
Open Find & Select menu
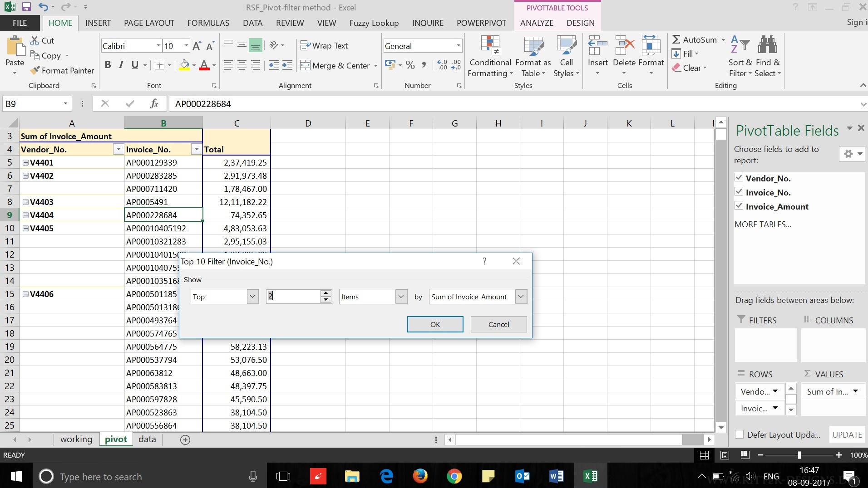point(768,56)
